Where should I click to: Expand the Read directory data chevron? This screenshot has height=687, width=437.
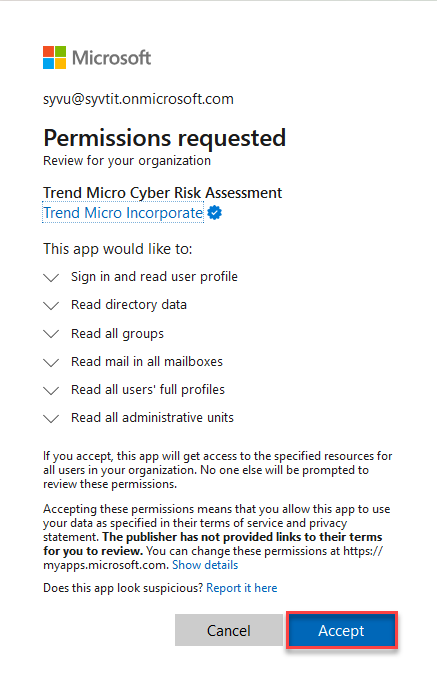[x=51, y=306]
